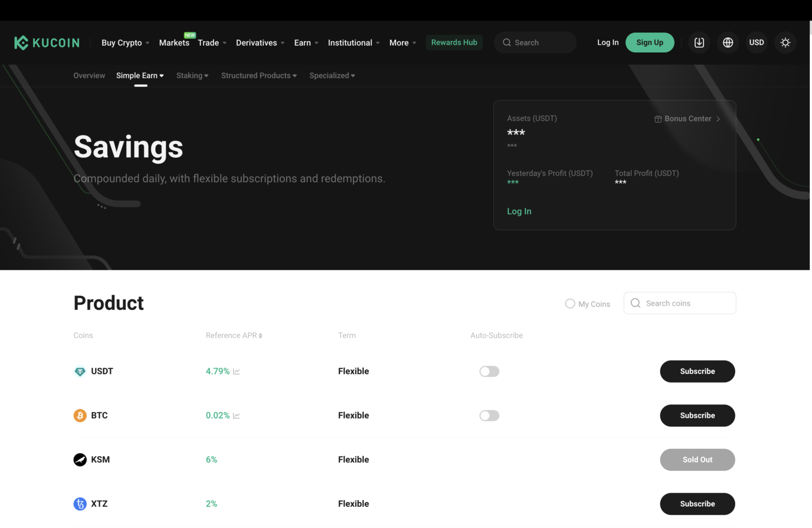Open the Bonus Center link
The width and height of the screenshot is (812, 528).
point(687,118)
